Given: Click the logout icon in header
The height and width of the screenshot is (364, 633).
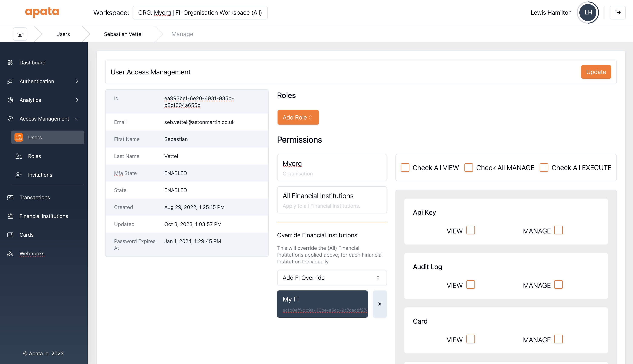Looking at the screenshot, I should 617,13.
